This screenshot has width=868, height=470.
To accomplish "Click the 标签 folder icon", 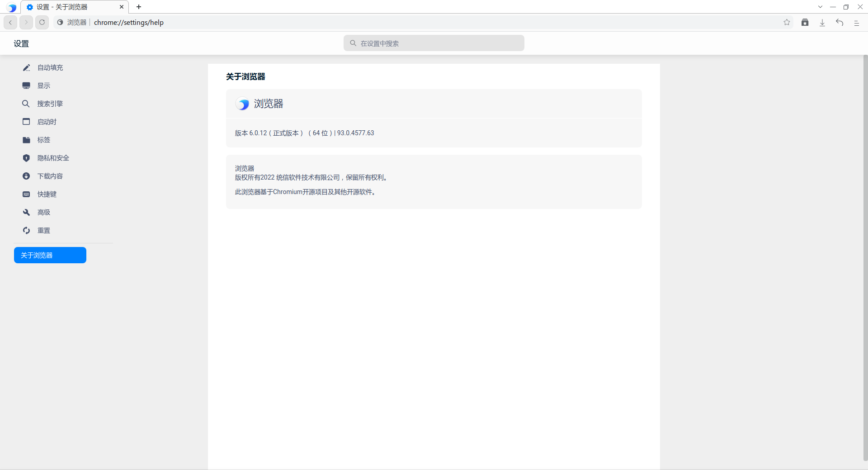I will [x=26, y=140].
